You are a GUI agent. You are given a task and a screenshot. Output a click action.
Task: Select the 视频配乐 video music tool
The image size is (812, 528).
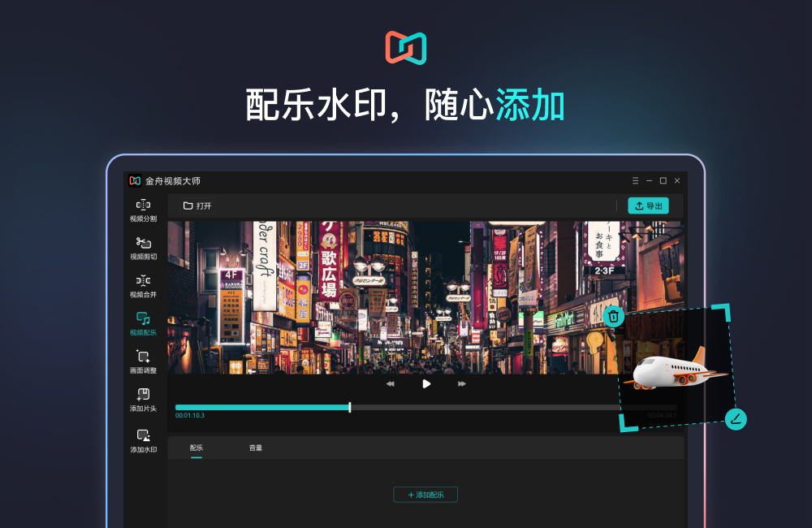[x=143, y=323]
